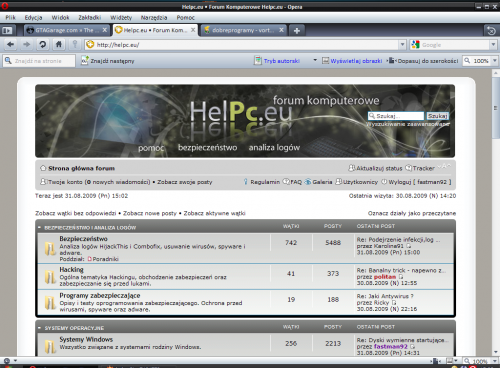Click the forum Szukaj search field
Image resolution: width=500 pixels, height=368 pixels.
point(396,116)
